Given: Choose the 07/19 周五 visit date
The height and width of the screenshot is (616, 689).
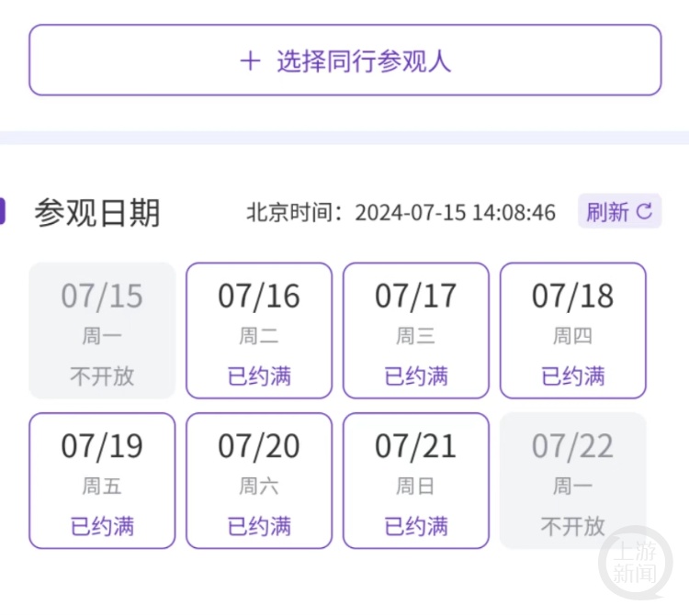Looking at the screenshot, I should [x=102, y=480].
